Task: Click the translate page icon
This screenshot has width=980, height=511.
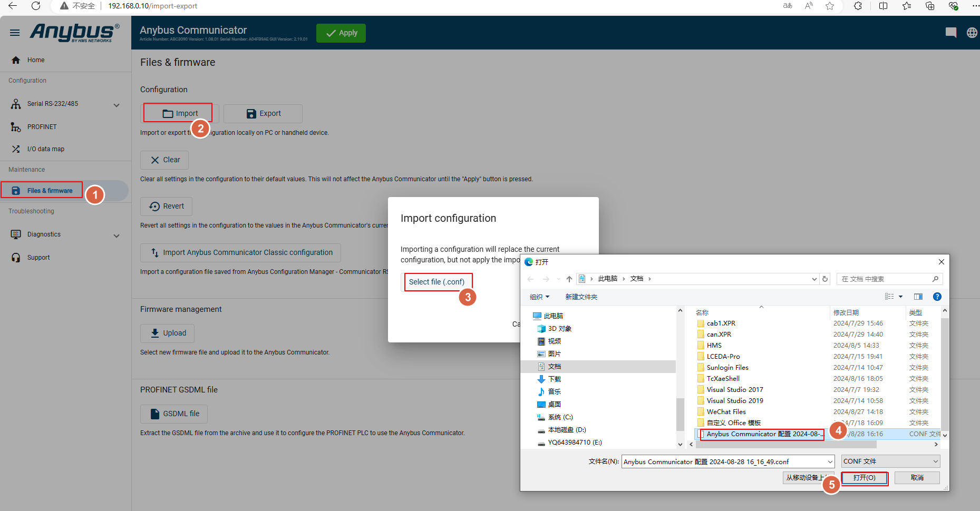Action: point(788,6)
